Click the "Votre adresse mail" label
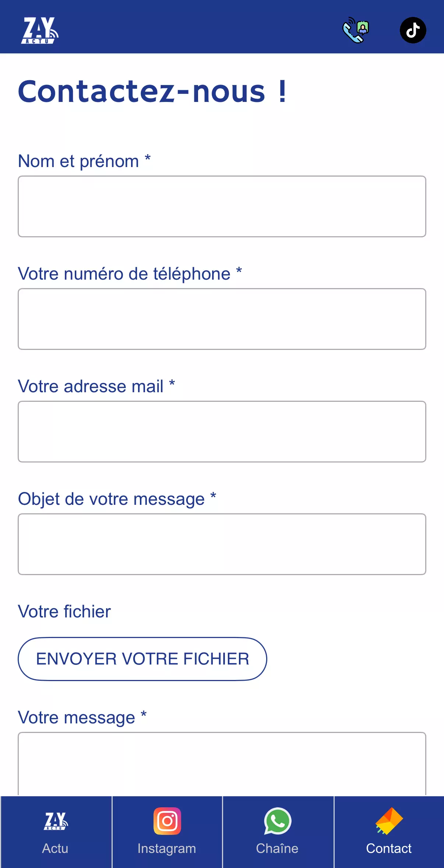This screenshot has width=444, height=868. [91, 386]
